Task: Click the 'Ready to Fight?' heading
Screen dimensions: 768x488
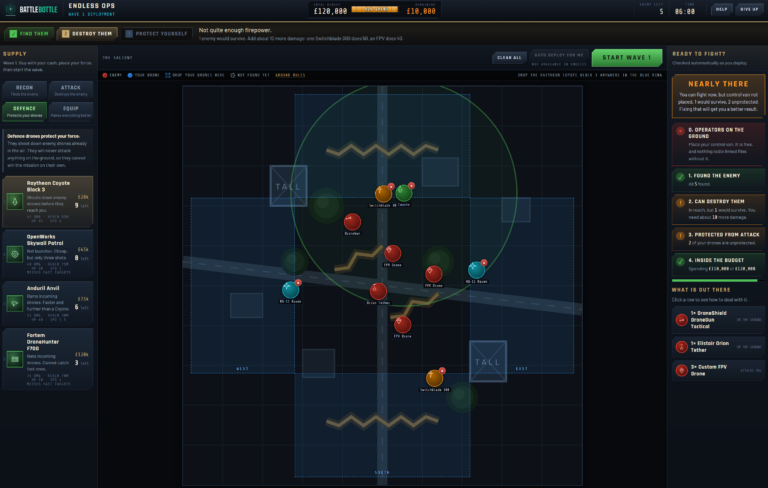Action: click(699, 53)
